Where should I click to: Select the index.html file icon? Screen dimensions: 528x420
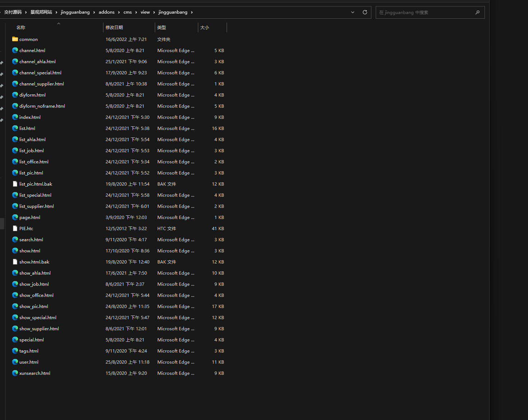15,117
